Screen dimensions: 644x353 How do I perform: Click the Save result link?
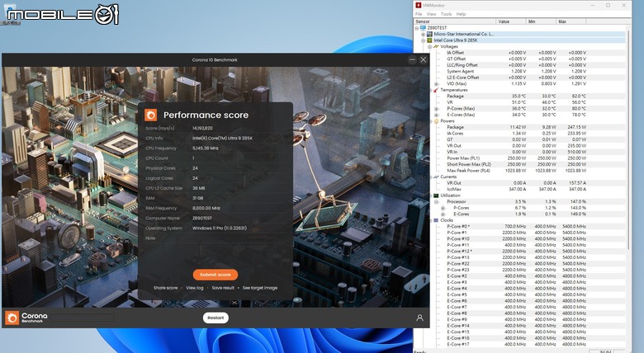pyautogui.click(x=223, y=288)
